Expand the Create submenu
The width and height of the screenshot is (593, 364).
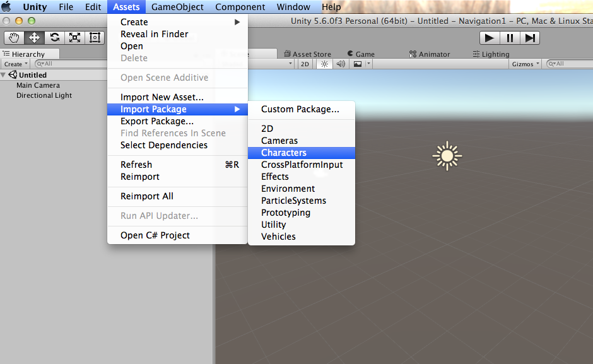point(177,22)
